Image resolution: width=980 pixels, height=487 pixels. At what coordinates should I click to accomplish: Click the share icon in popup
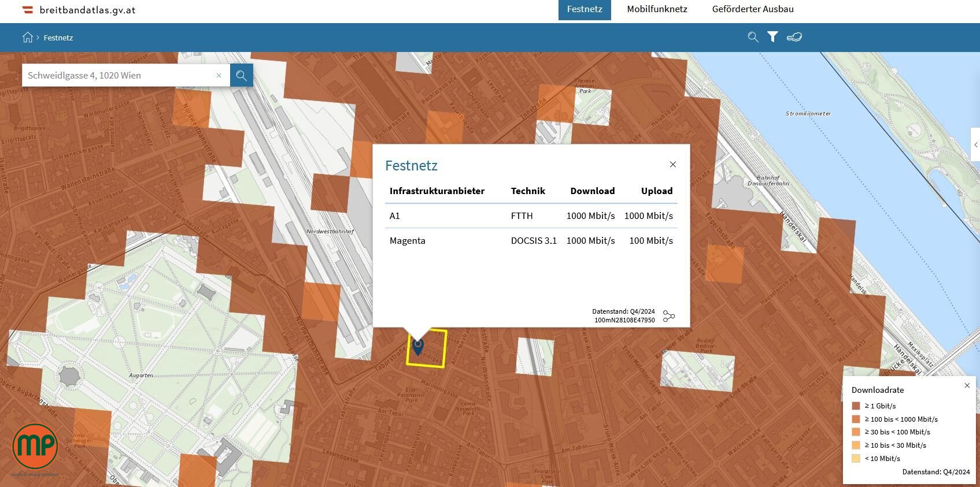point(669,316)
